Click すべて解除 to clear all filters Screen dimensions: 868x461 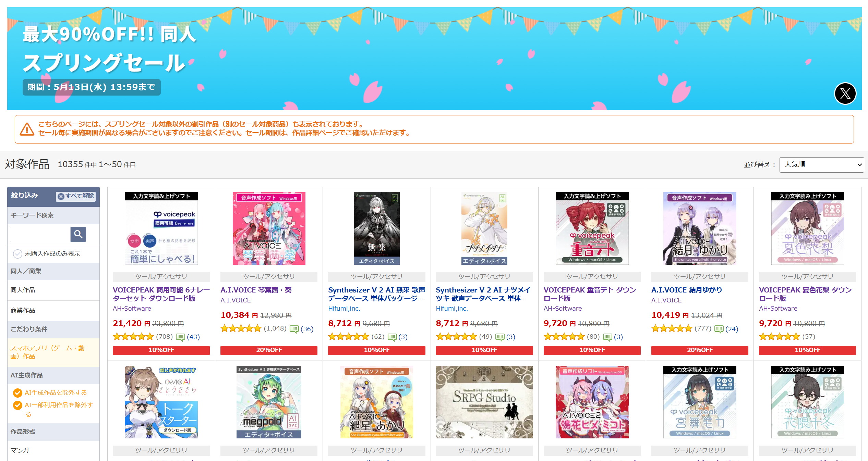click(76, 196)
